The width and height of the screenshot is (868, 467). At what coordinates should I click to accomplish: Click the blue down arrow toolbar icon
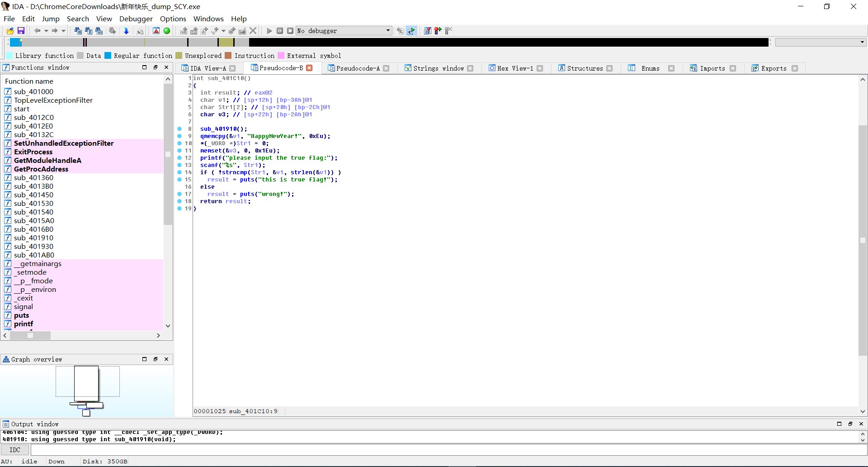(126, 31)
